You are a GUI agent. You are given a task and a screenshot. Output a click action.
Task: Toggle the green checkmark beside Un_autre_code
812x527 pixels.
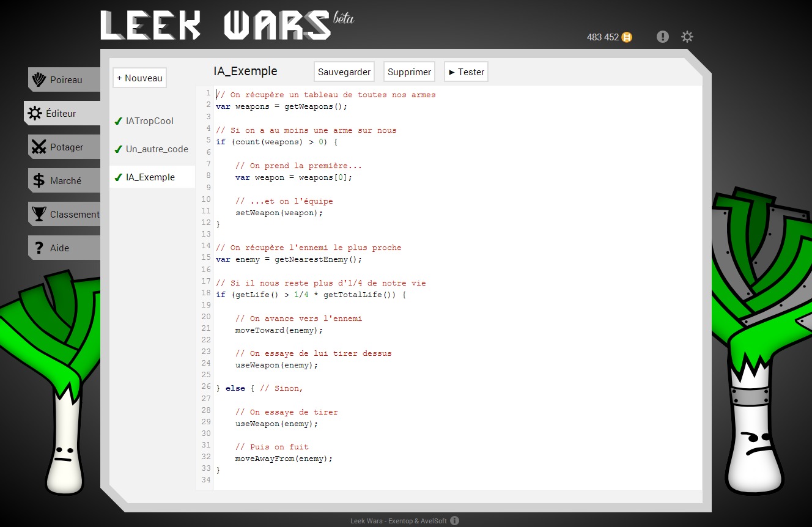118,149
